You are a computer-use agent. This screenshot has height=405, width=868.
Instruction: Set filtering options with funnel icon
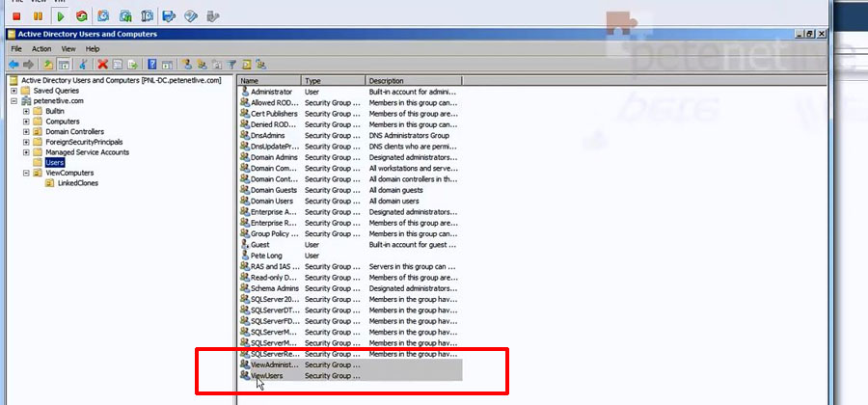tap(231, 65)
